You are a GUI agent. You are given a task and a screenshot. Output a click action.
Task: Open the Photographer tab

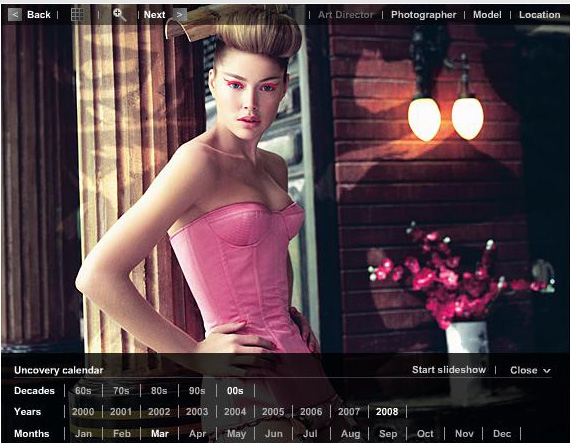coord(424,15)
